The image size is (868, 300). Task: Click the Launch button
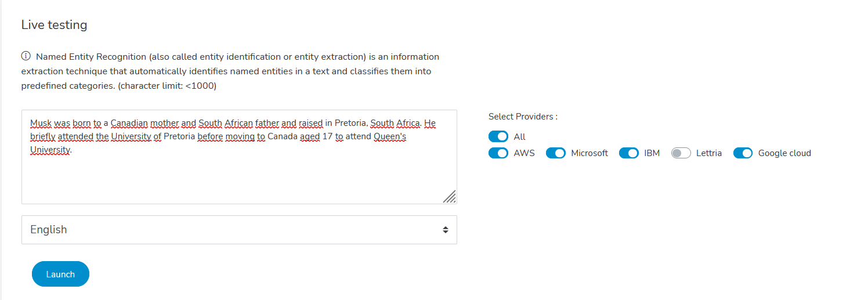click(60, 274)
